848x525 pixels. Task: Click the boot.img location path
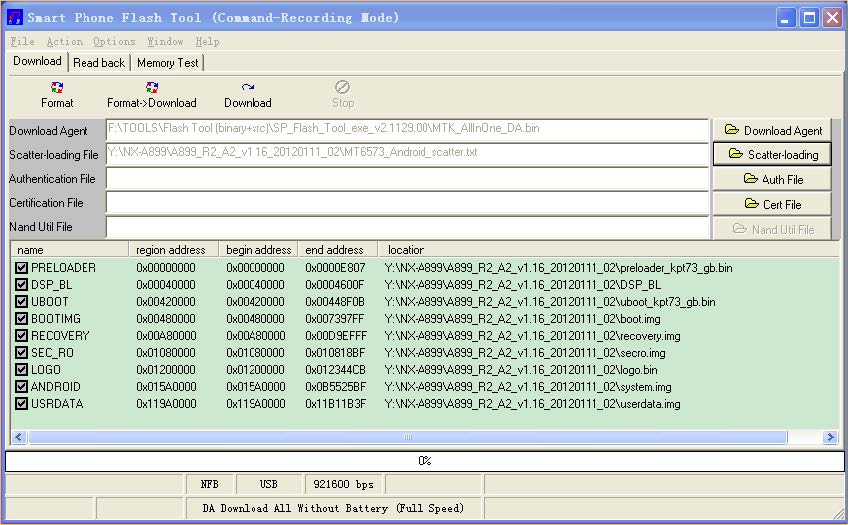point(522,318)
